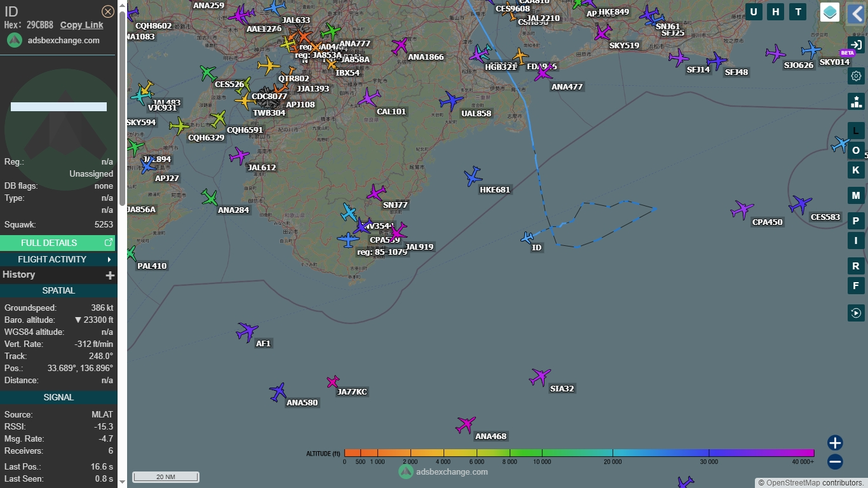This screenshot has width=868, height=488.
Task: Click the Copy Link link
Action: pos(81,25)
